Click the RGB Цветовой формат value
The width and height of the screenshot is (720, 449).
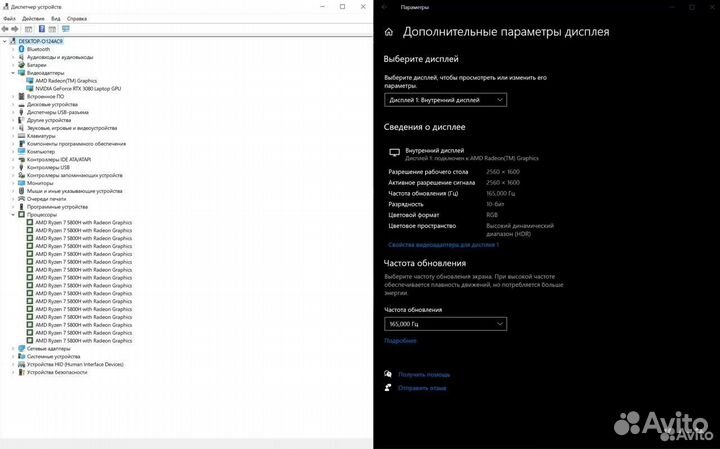pos(492,215)
